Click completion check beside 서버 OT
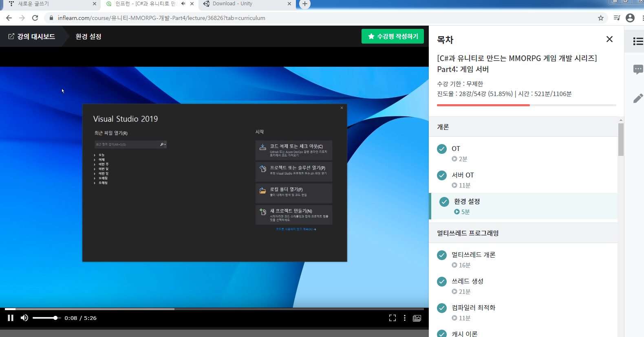Screen dimensions: 644x337 [442, 175]
